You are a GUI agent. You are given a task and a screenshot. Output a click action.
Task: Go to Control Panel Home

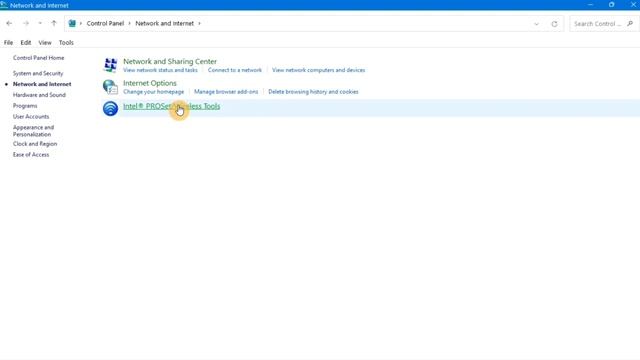coord(38,58)
